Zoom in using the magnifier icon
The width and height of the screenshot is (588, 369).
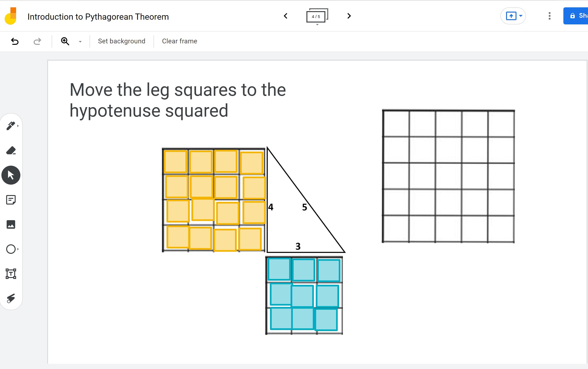[x=65, y=41]
